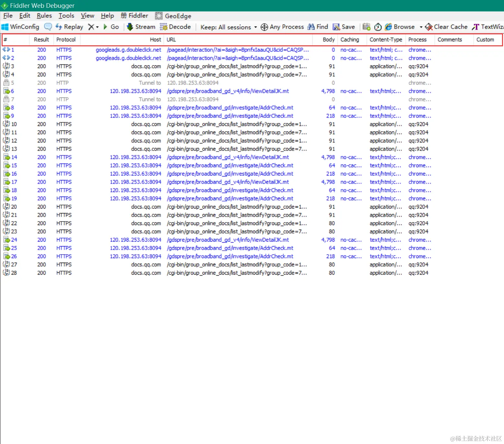
Task: Click the Go resume button
Action: [x=111, y=27]
